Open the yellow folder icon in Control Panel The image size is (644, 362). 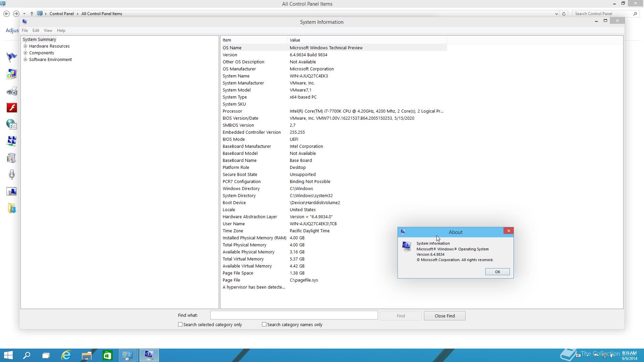(12, 208)
